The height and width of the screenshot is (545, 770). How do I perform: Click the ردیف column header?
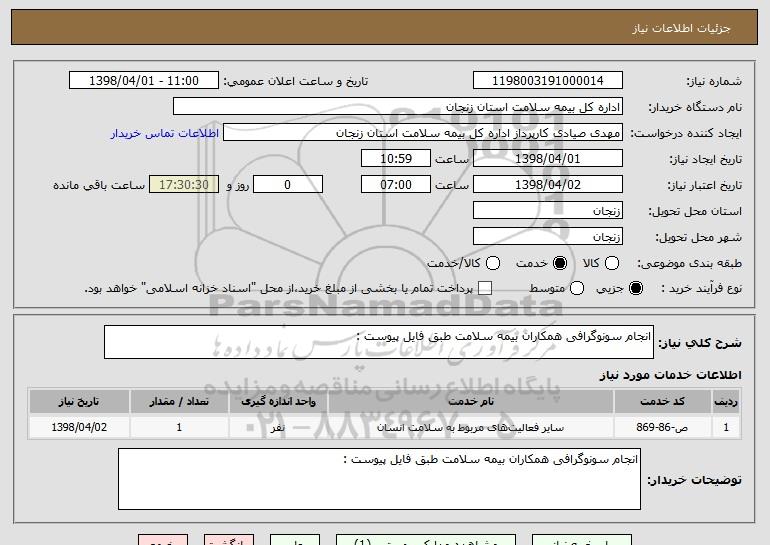pyautogui.click(x=726, y=402)
